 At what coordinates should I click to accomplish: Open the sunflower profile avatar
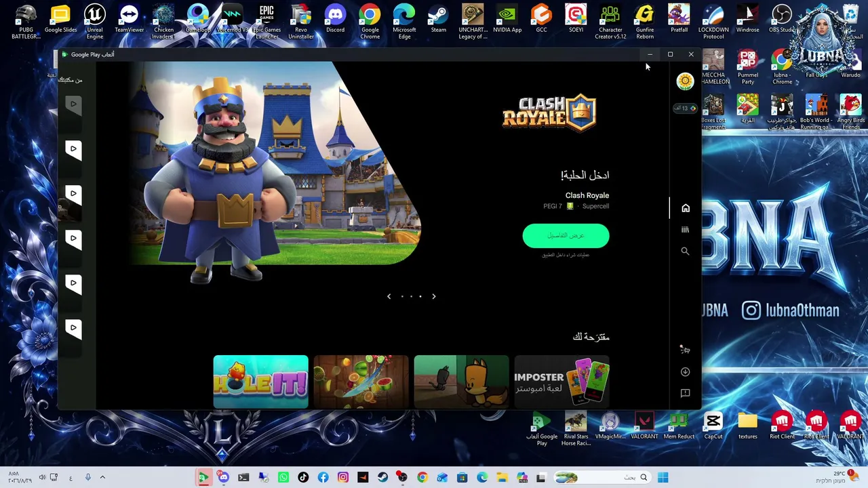click(685, 81)
